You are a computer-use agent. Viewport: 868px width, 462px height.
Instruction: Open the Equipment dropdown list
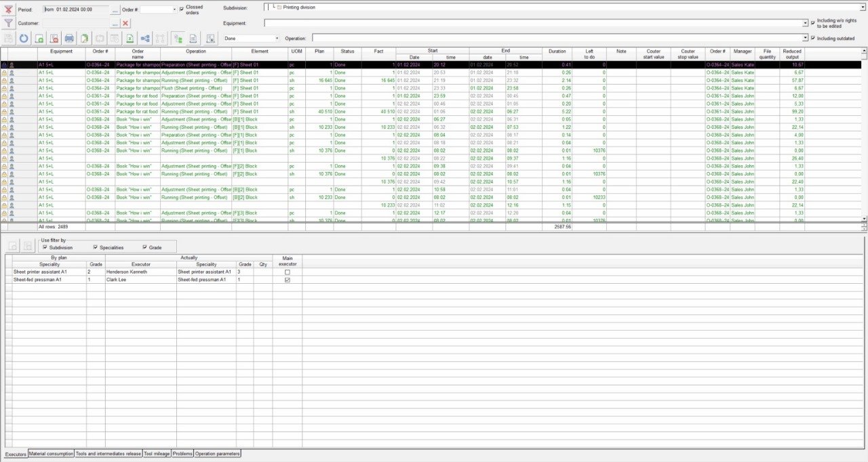pos(805,23)
